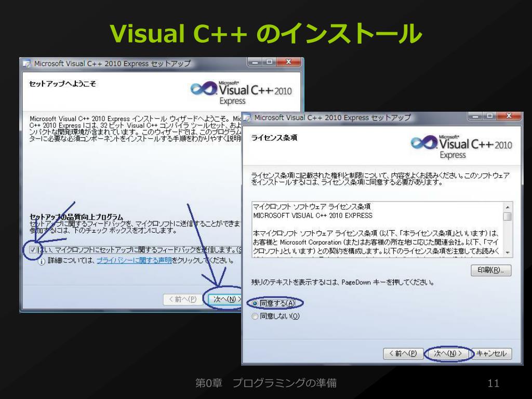Open the privacy statement link プライバシーに関する声明

pyautogui.click(x=134, y=260)
